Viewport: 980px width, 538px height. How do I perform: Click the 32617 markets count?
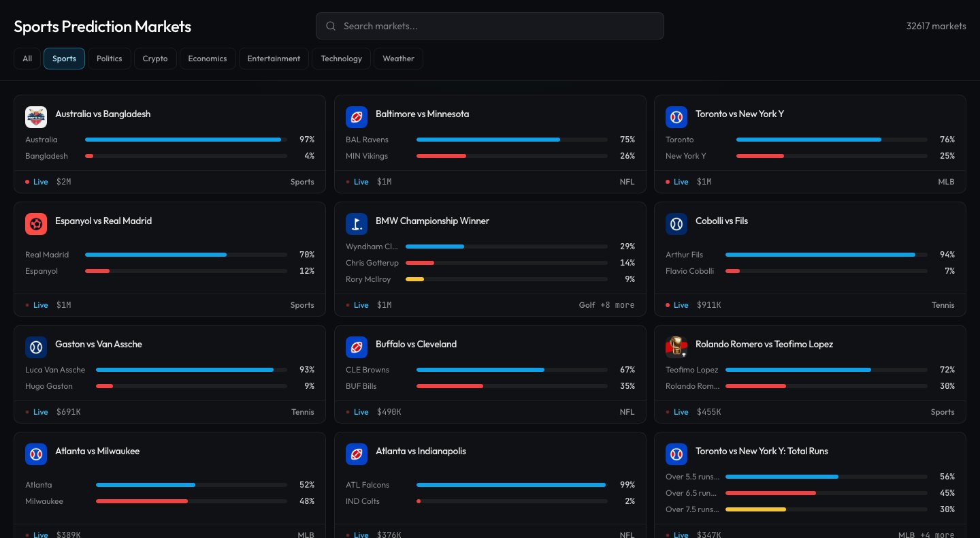click(936, 26)
